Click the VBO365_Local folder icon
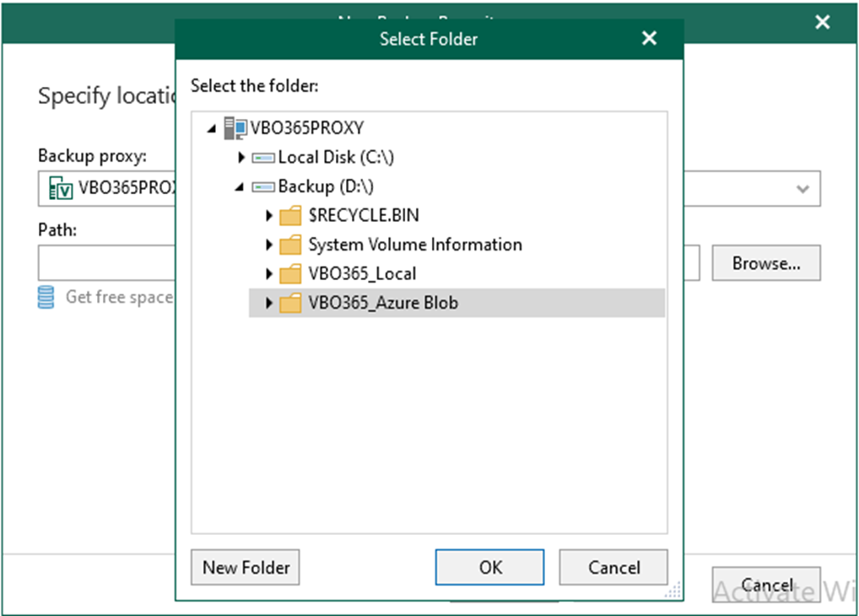The image size is (859, 616). (x=290, y=274)
